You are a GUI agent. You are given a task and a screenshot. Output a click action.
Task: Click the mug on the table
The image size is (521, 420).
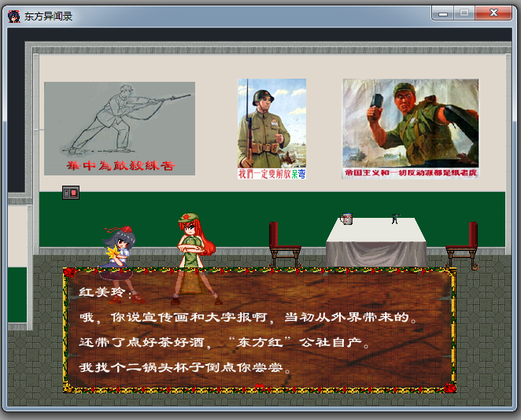tap(346, 219)
